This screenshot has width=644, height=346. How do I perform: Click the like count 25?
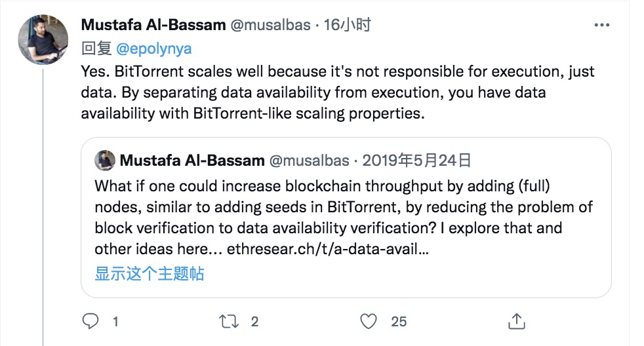pyautogui.click(x=399, y=321)
